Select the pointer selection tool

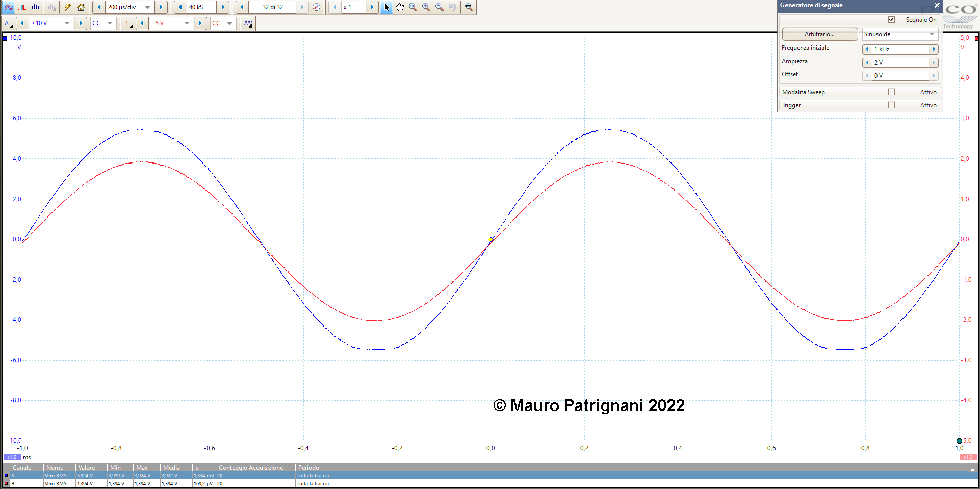click(x=386, y=7)
